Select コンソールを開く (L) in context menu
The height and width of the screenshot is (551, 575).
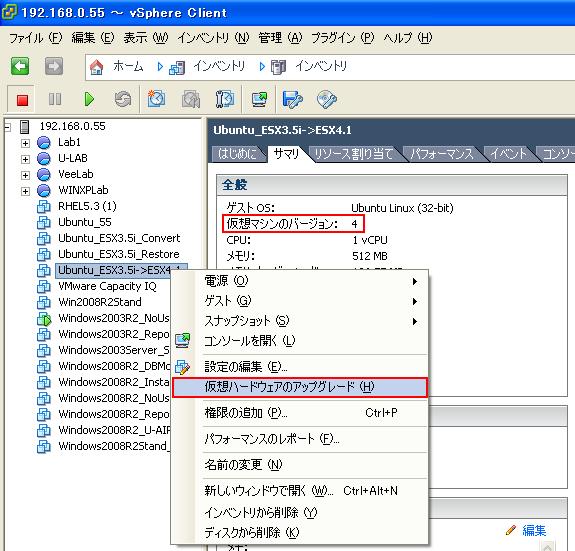tap(300, 341)
